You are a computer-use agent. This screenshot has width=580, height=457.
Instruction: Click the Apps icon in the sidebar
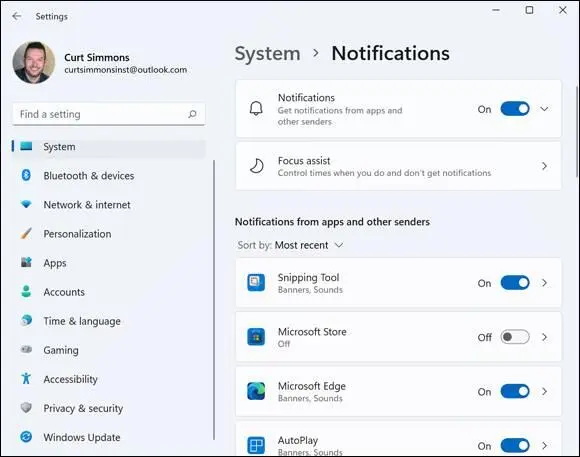point(26,262)
